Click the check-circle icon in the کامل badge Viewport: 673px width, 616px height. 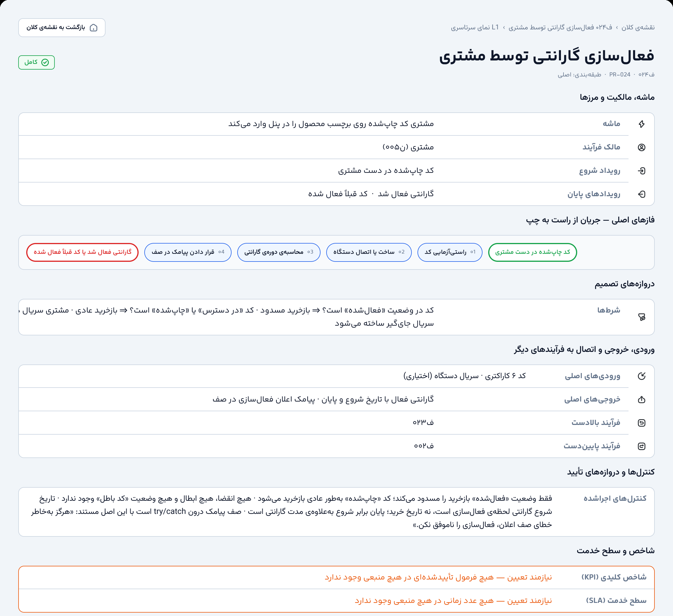[45, 62]
